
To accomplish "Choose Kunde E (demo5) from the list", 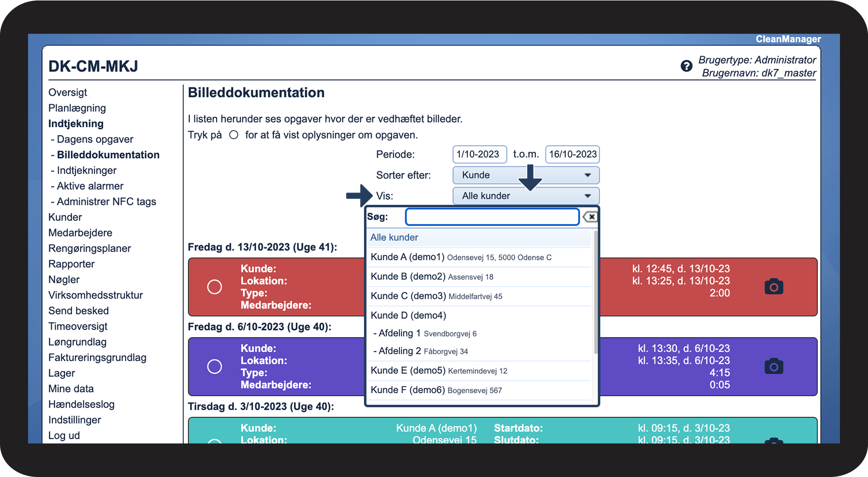I will 479,370.
